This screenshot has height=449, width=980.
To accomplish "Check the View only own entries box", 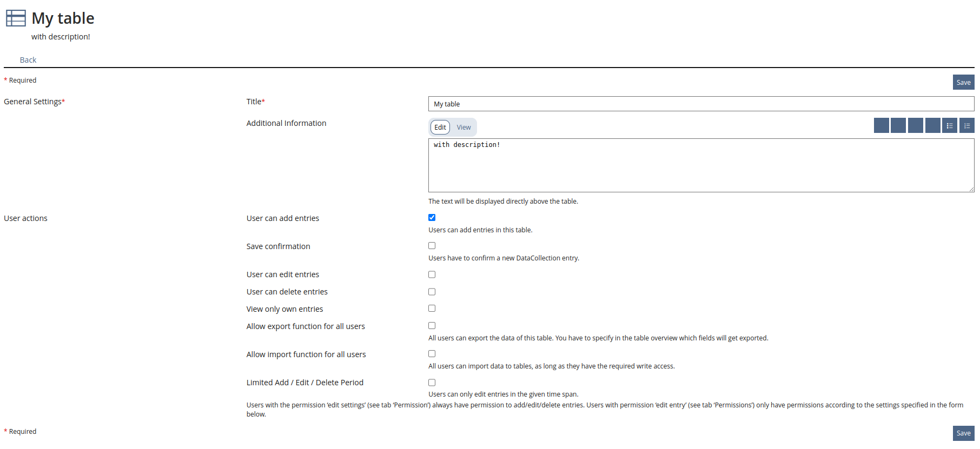I will [432, 309].
